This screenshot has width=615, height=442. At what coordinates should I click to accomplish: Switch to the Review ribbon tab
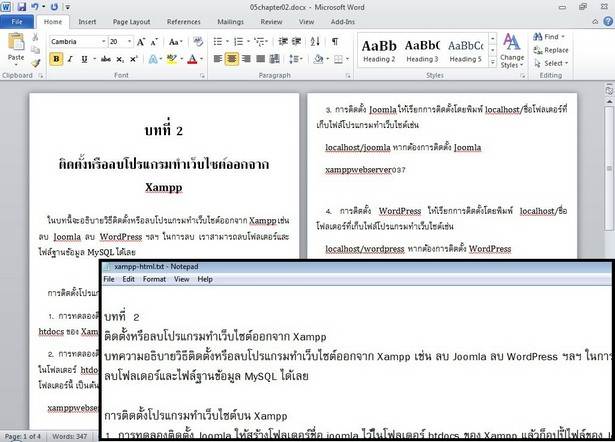(271, 22)
